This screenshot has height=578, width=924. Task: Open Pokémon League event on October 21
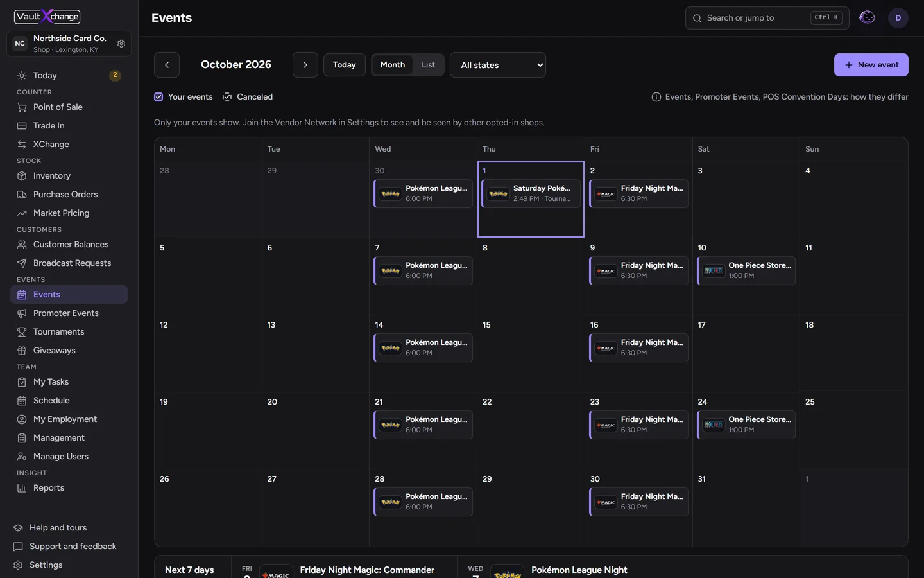423,425
